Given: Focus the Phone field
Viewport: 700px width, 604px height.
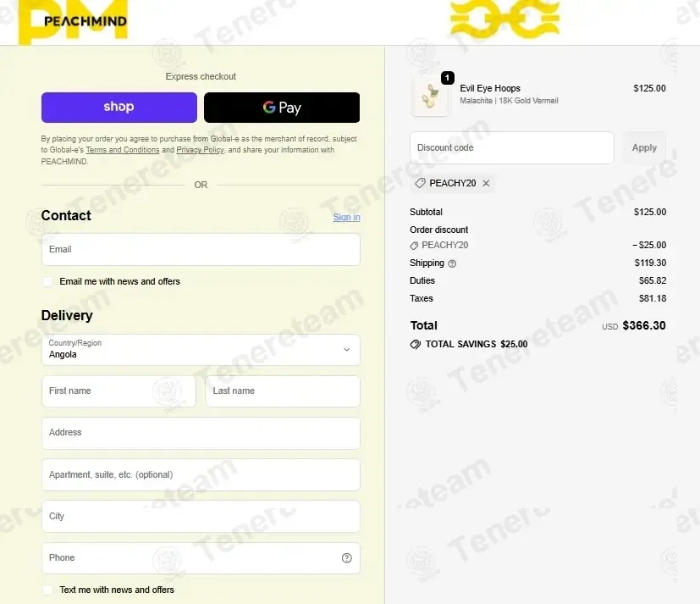Looking at the screenshot, I should click(x=201, y=558).
